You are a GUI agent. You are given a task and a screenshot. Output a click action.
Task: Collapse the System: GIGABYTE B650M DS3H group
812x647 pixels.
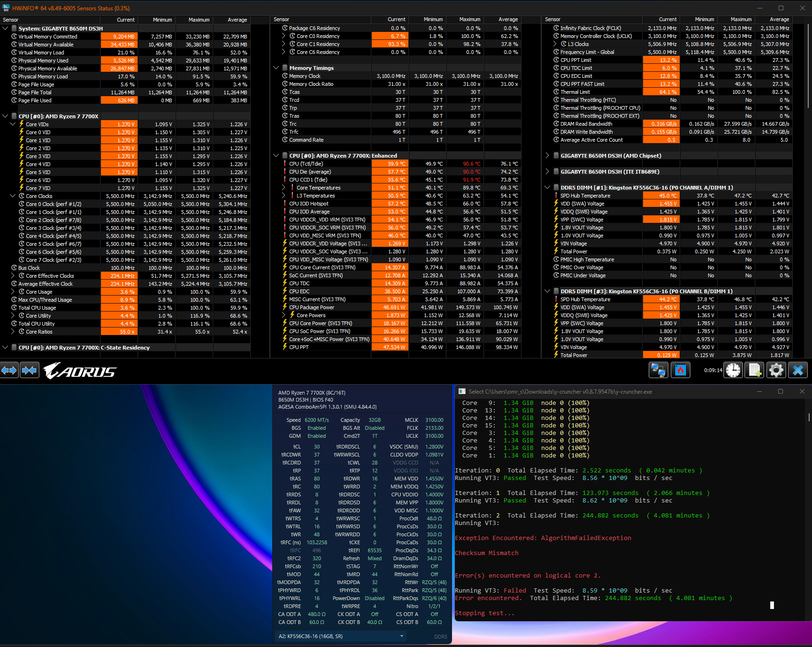[6, 29]
